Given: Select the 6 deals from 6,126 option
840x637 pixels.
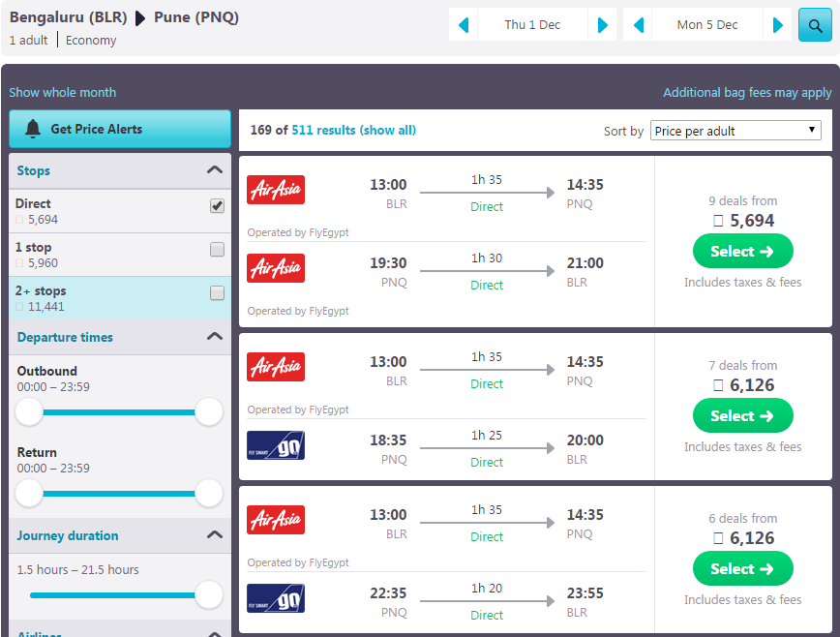Looking at the screenshot, I should (x=742, y=568).
